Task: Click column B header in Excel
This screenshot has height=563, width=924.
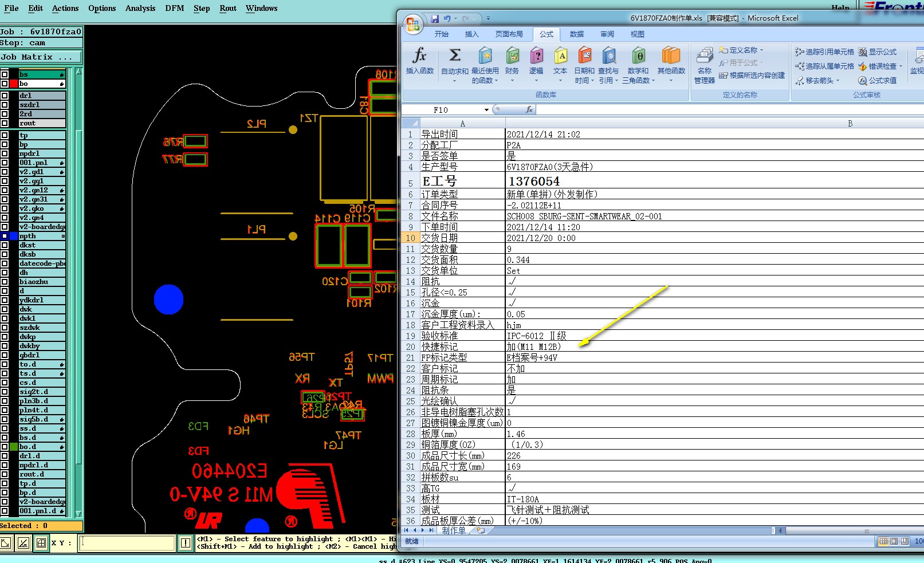Action: 850,123
